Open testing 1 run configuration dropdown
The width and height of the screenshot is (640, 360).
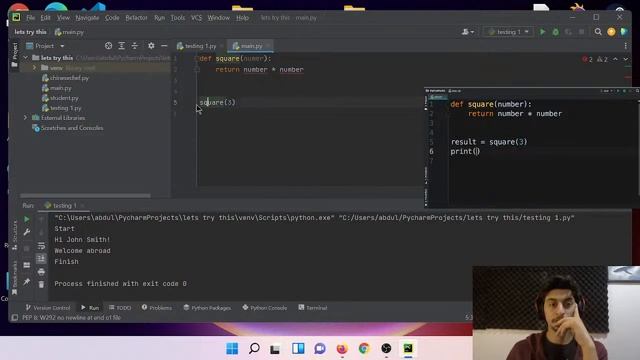tap(509, 32)
